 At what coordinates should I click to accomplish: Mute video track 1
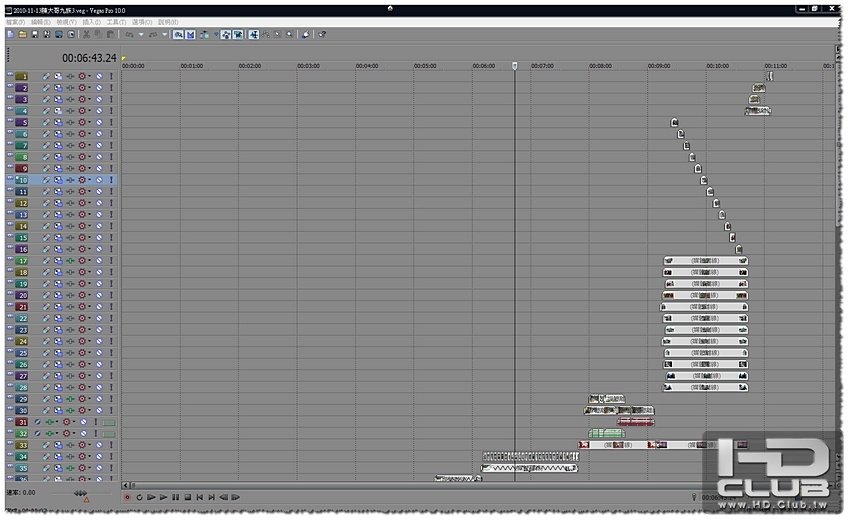(99, 76)
